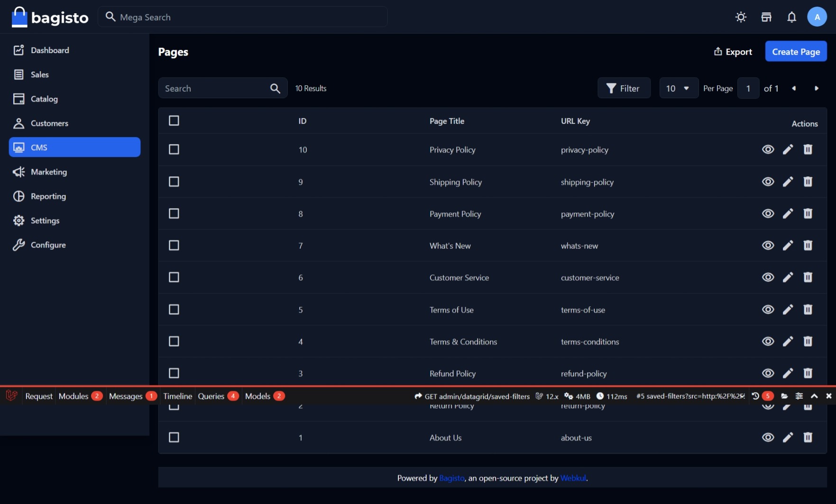Open debugbar folder icon

[784, 396]
